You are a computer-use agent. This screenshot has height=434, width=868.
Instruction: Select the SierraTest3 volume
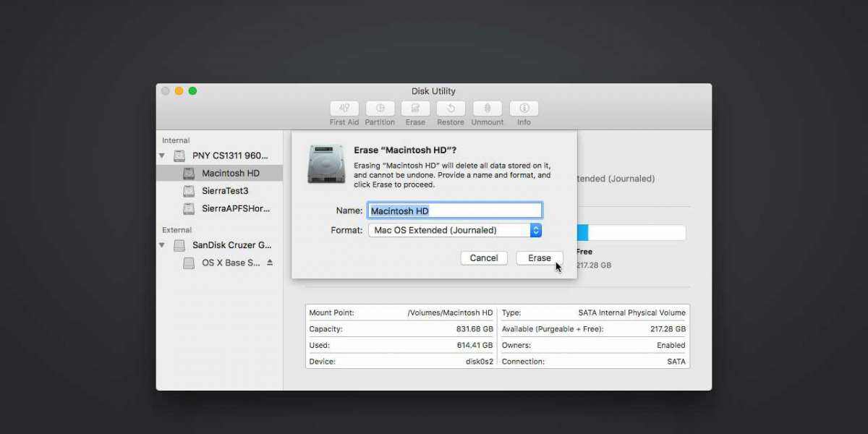224,191
